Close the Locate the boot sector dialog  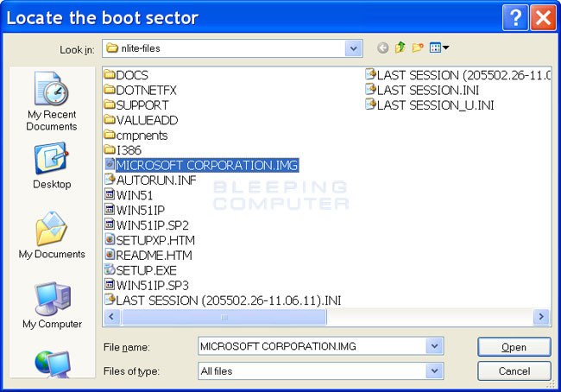[x=543, y=17]
